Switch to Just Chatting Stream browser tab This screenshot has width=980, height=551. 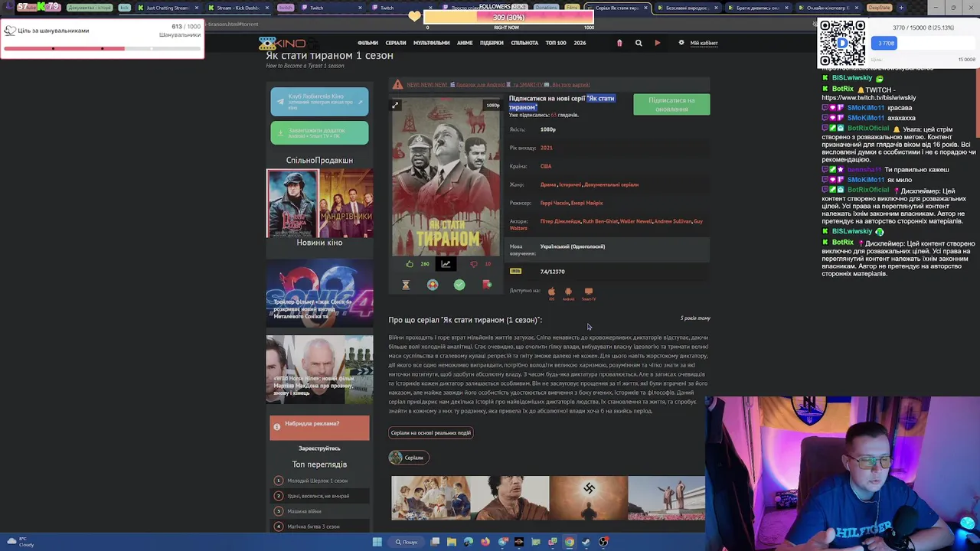pyautogui.click(x=168, y=8)
